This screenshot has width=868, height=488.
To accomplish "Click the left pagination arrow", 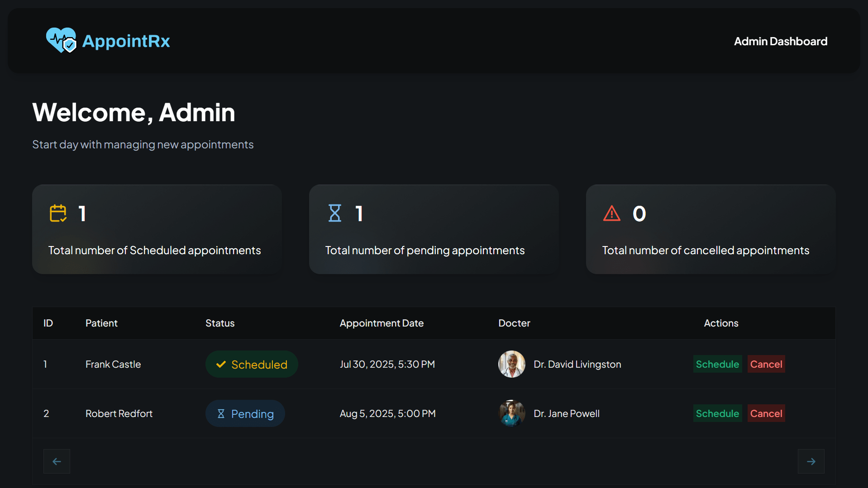I will 57,461.
